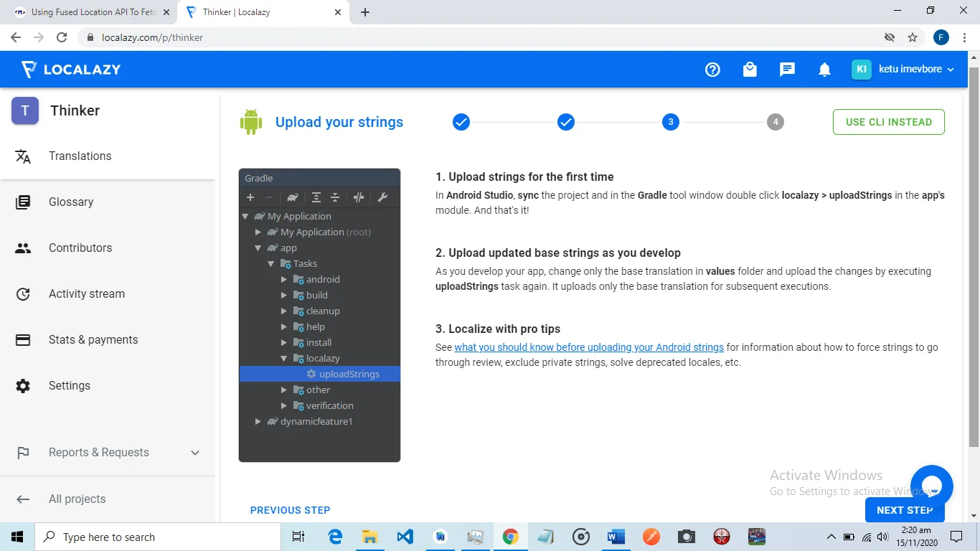Reload the current page
Viewport: 980px width, 551px height.
[62, 37]
